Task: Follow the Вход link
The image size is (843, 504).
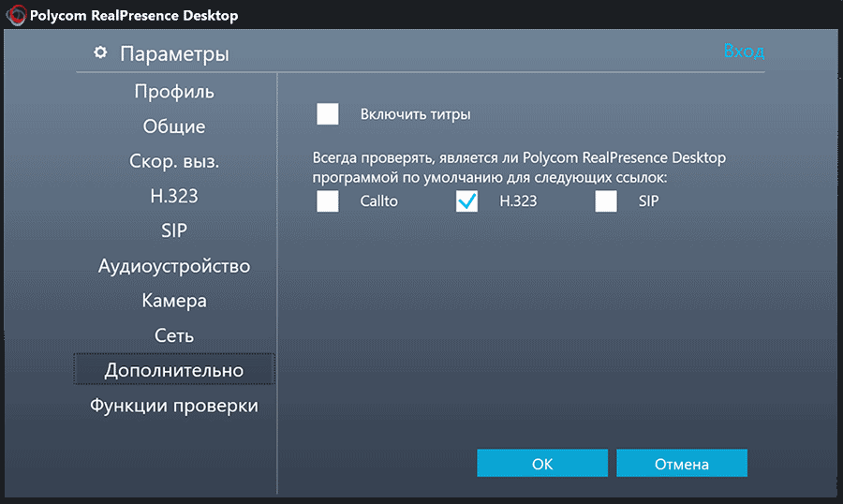Action: [744, 51]
